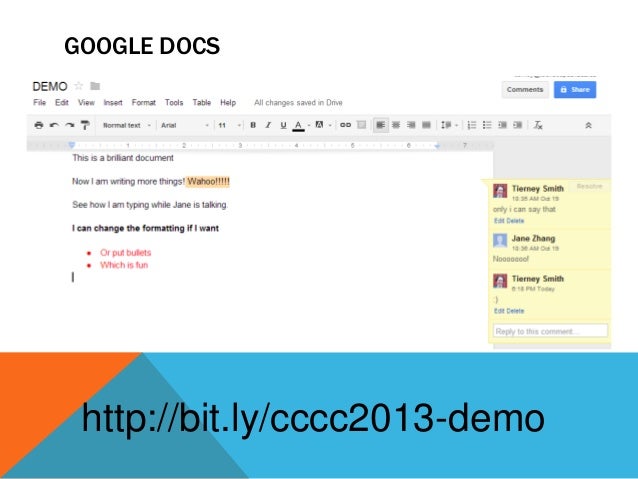This screenshot has height=479, width=638.
Task: Undo the last change
Action: pos(54,125)
